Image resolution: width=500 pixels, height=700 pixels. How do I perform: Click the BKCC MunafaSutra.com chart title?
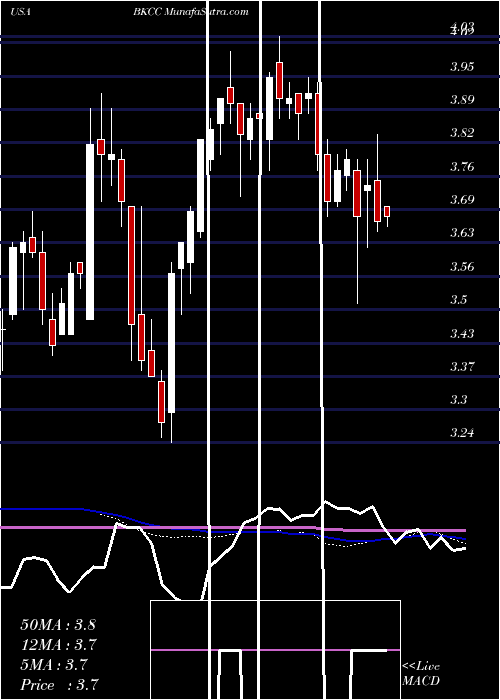pyautogui.click(x=191, y=12)
